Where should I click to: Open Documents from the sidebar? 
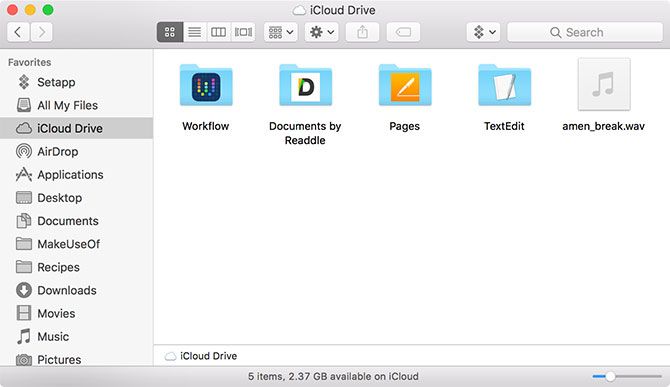pos(76,220)
